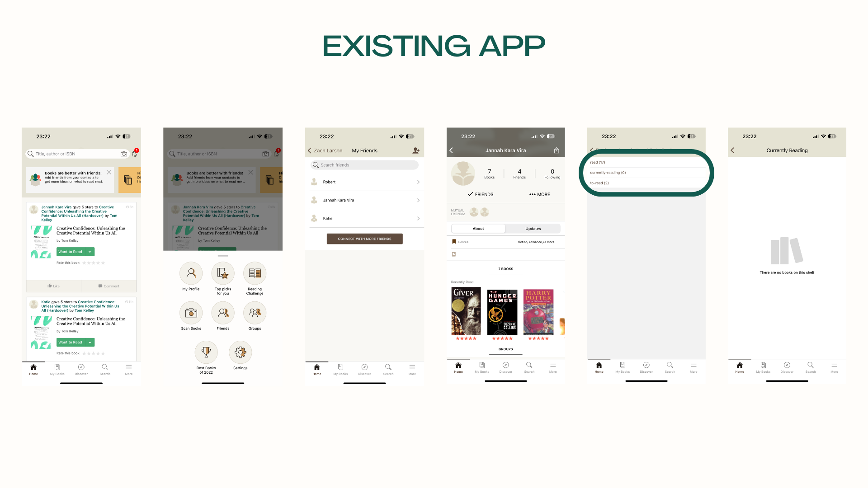Click Want to Read button
Screen dimensions: 868x488
point(71,251)
